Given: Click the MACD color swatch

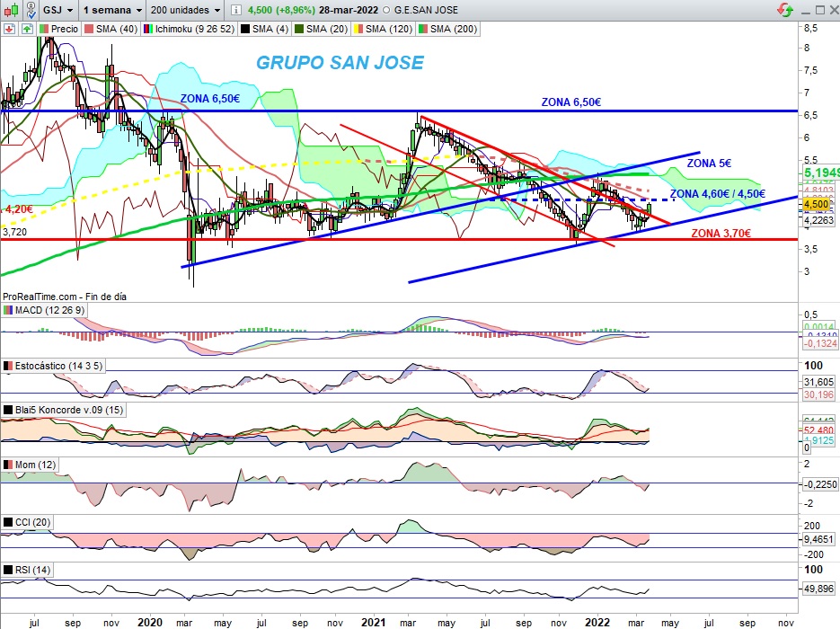Looking at the screenshot, I should pyautogui.click(x=8, y=310).
